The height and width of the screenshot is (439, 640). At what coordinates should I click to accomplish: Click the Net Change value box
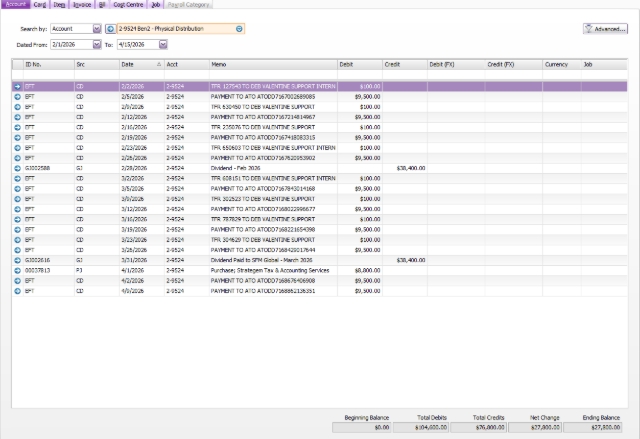pos(535,428)
